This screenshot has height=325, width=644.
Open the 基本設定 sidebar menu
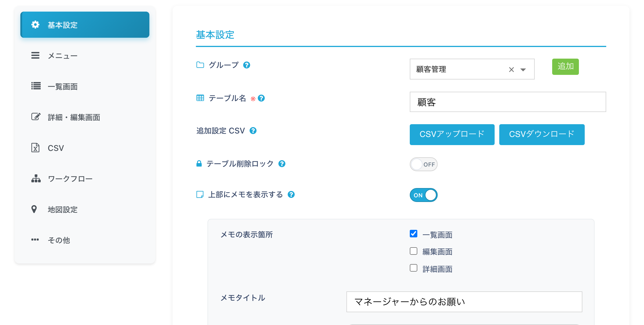point(85,25)
